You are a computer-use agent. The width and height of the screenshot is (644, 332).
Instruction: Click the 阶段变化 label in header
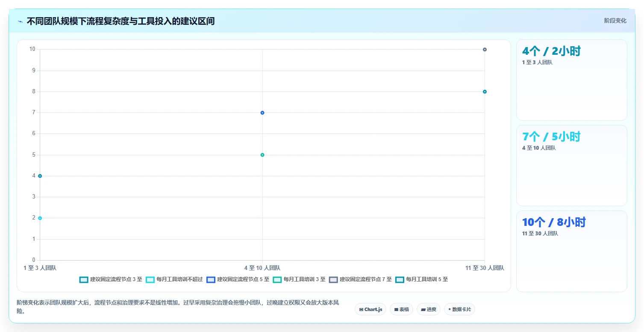coord(615,21)
